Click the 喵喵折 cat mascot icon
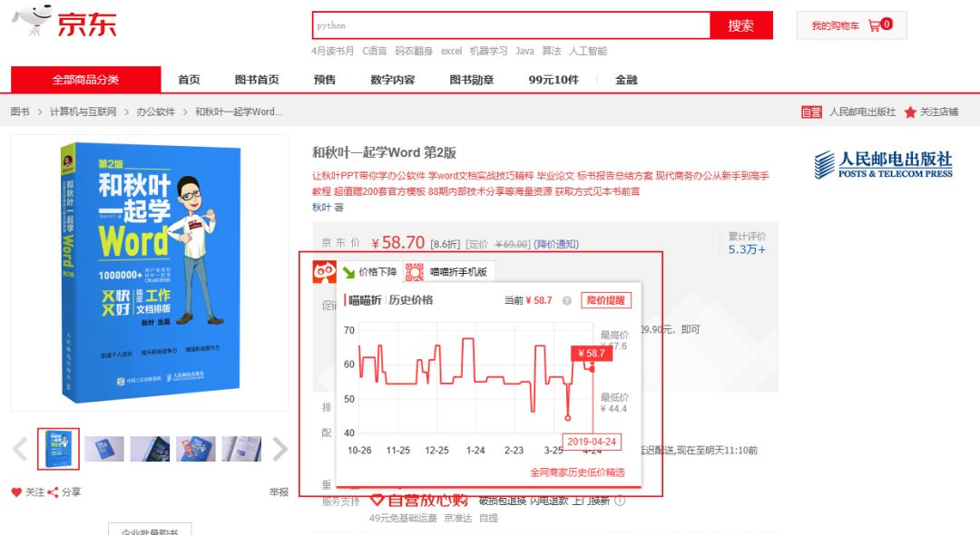This screenshot has width=980, height=535. 322,271
